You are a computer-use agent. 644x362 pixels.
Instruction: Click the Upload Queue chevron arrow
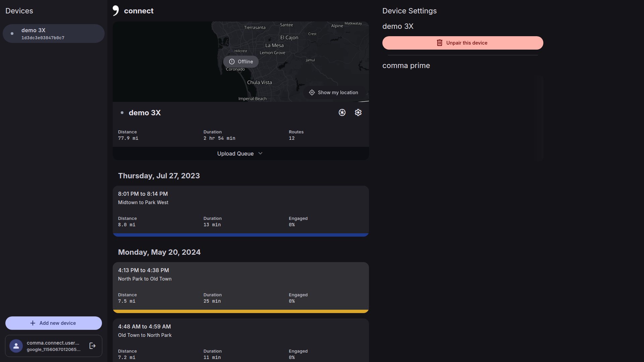tap(260, 154)
